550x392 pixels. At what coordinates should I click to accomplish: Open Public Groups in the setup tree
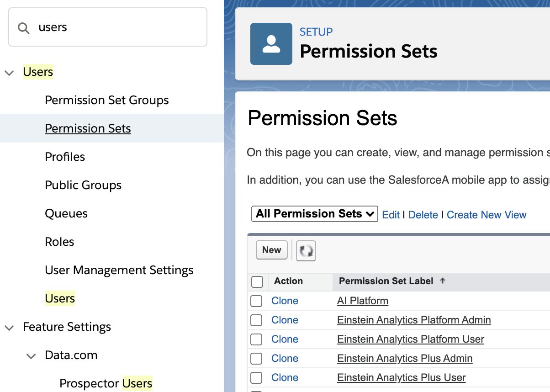click(x=83, y=185)
